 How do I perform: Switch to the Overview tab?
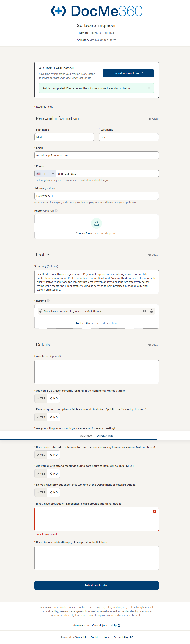[86, 436]
